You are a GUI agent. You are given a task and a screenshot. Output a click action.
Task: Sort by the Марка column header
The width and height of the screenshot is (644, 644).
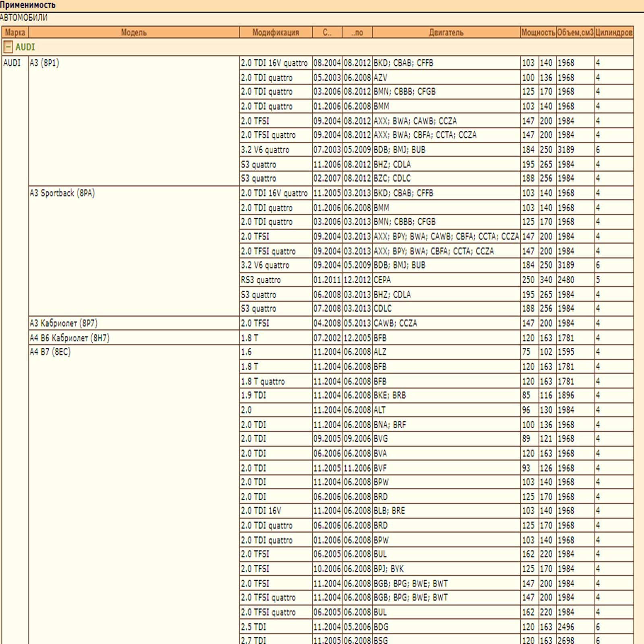click(15, 32)
